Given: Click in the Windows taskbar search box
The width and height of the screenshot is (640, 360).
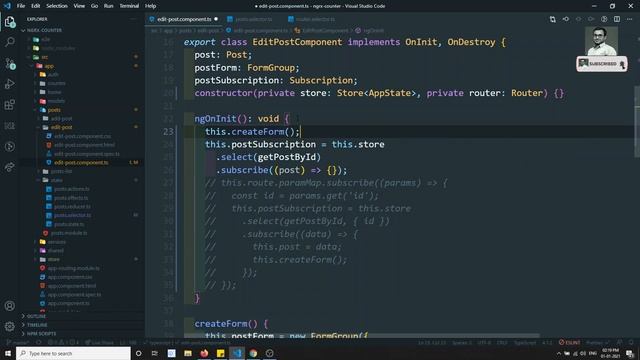Looking at the screenshot, I should [x=73, y=353].
